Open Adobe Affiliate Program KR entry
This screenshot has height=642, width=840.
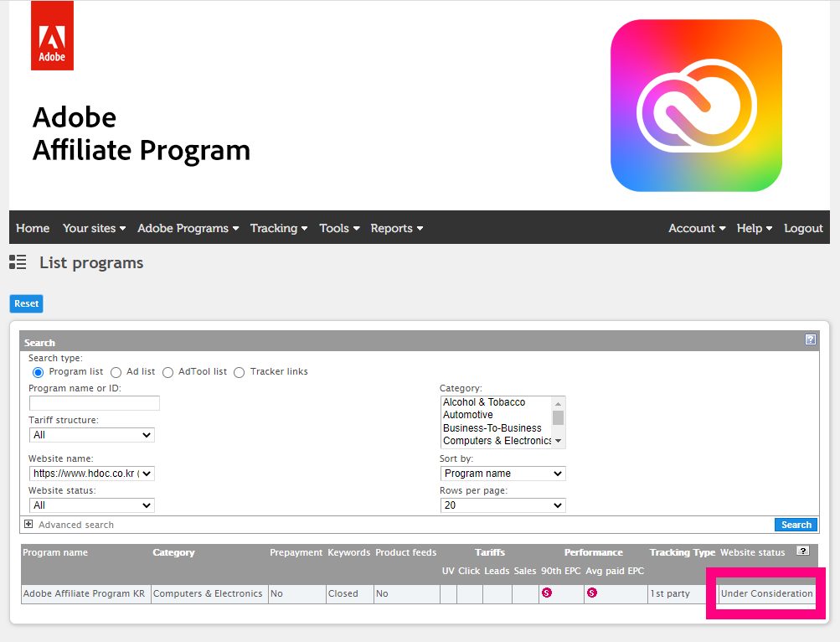tap(84, 593)
